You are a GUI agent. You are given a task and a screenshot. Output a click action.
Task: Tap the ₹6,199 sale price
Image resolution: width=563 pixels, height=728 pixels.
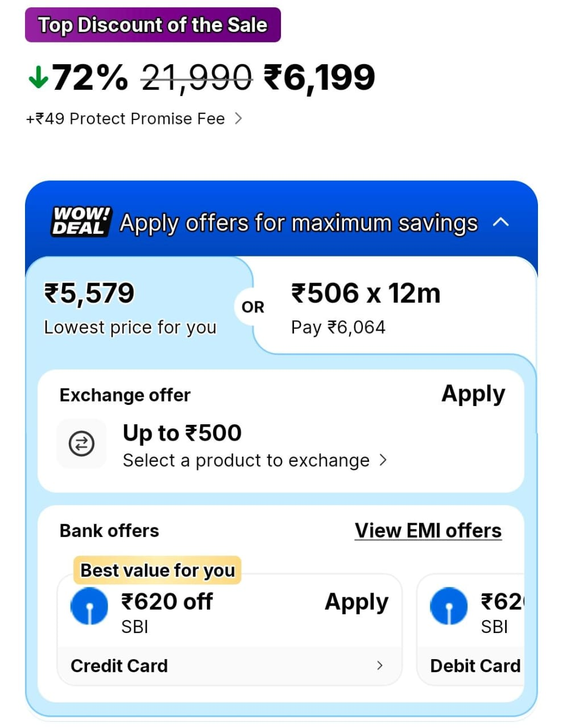[x=319, y=77]
